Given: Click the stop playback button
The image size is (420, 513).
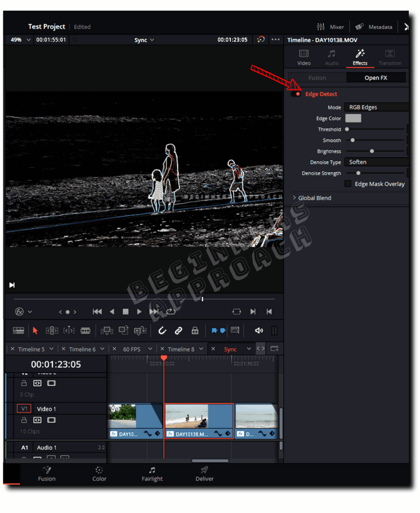Looking at the screenshot, I should [126, 312].
